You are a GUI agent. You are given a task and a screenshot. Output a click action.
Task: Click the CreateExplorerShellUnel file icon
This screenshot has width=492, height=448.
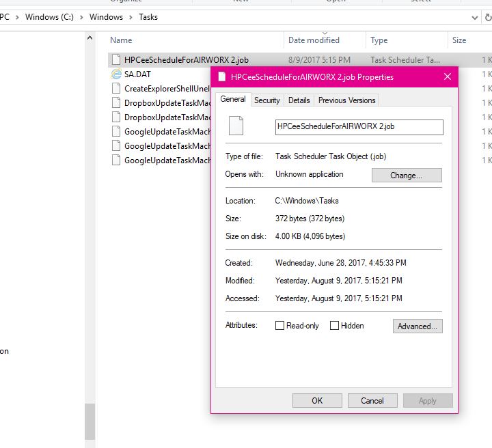116,88
